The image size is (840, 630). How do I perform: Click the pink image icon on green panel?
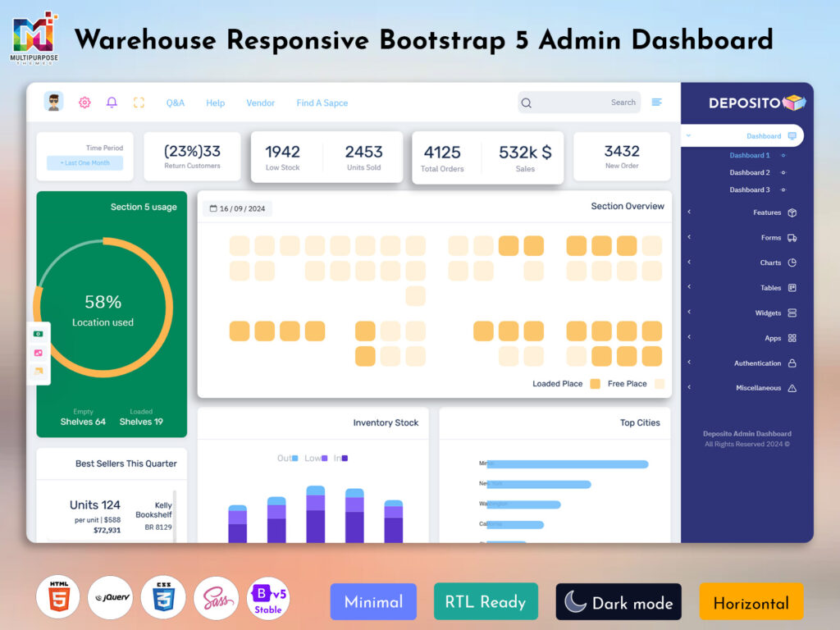pyautogui.click(x=39, y=353)
